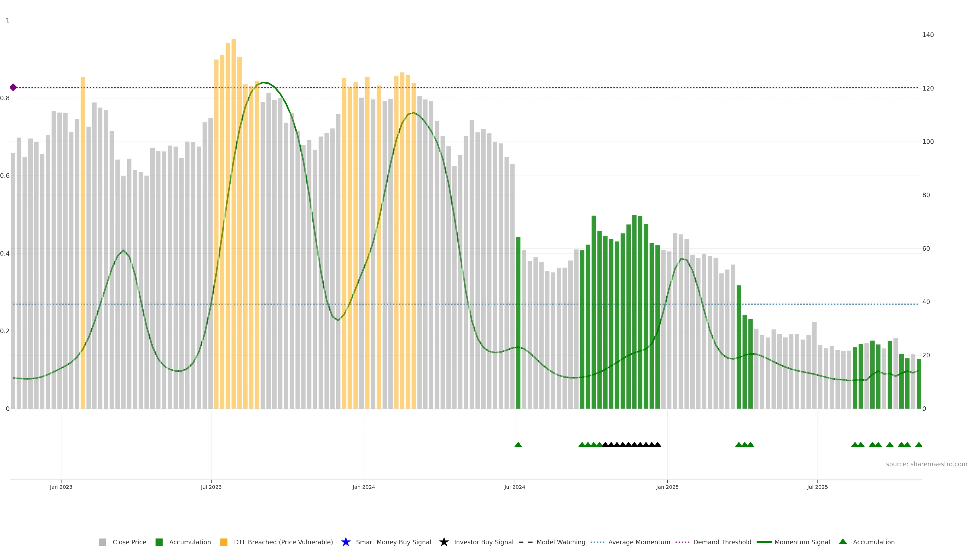The height and width of the screenshot is (551, 980).
Task: Click the gray Close Price legend swatch
Action: 102,542
